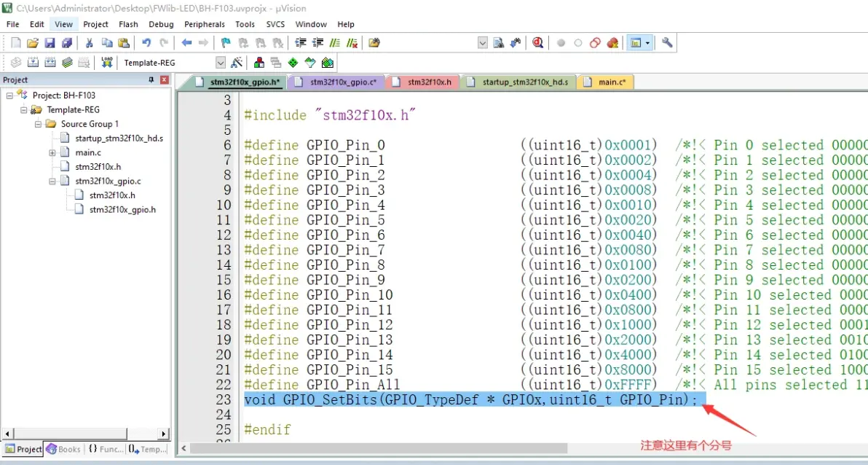Viewport: 868px width, 465px height.
Task: Collapse the Project: BH-F103 node
Action: click(x=9, y=95)
